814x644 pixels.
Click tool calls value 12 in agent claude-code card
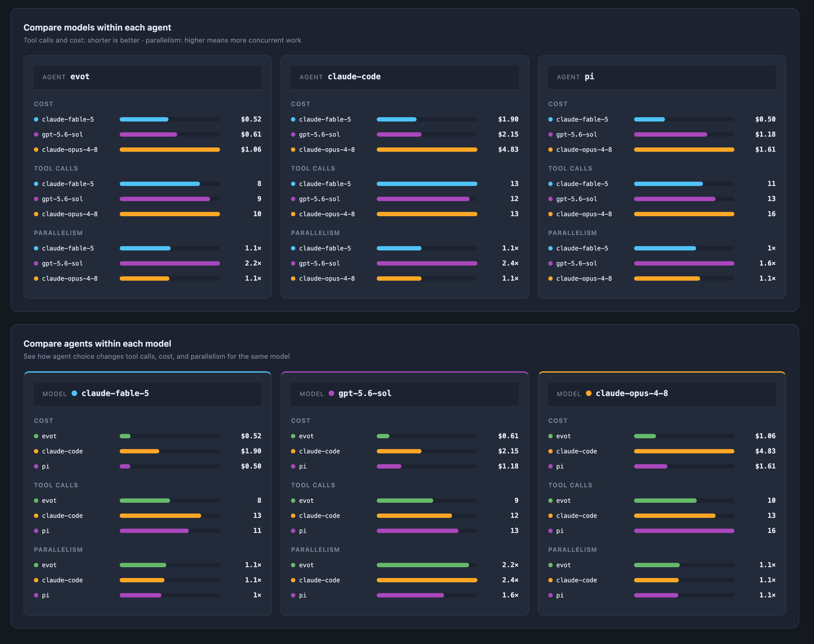pyautogui.click(x=514, y=199)
